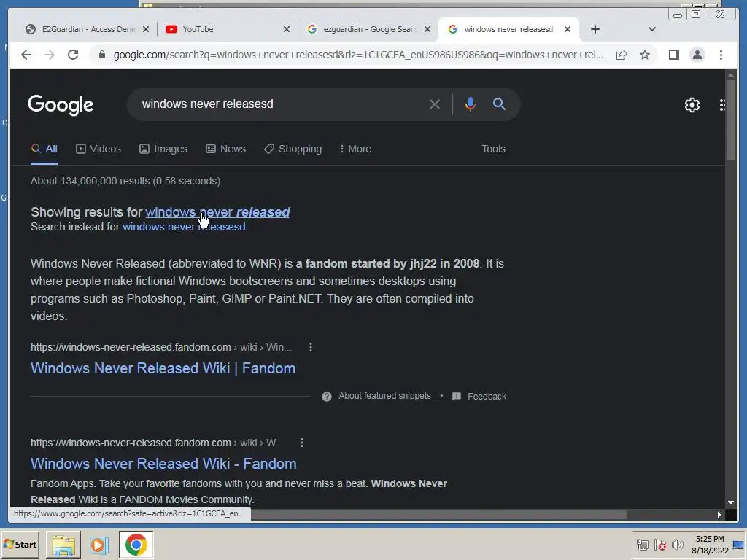Open the Chrome profile avatar

pos(697,55)
